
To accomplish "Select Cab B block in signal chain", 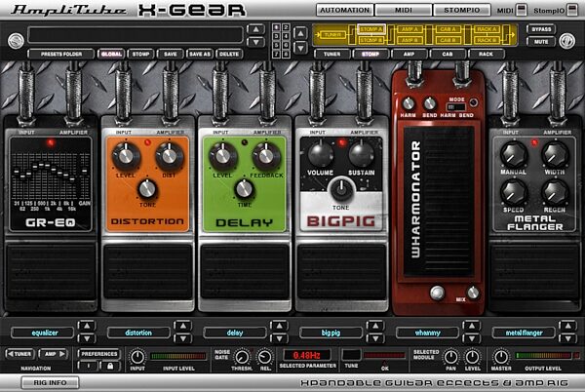I will [x=448, y=40].
